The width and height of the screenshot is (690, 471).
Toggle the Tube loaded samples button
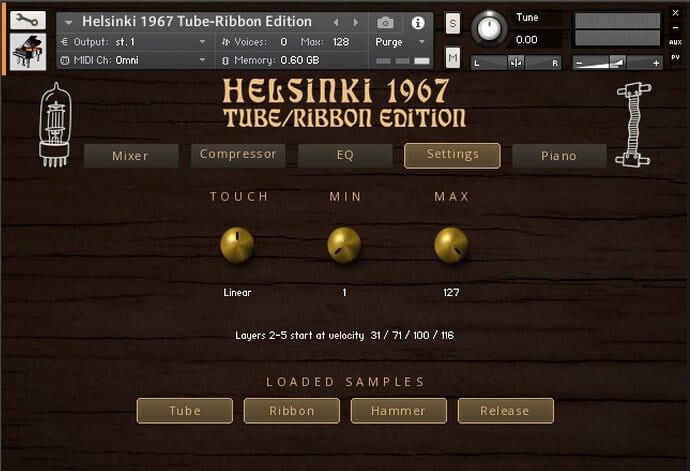[x=185, y=411]
